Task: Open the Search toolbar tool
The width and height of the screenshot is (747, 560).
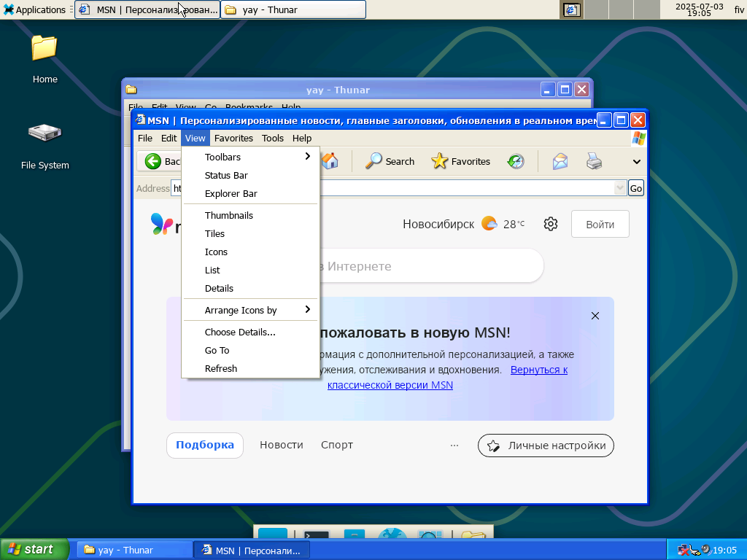Action: click(x=390, y=161)
